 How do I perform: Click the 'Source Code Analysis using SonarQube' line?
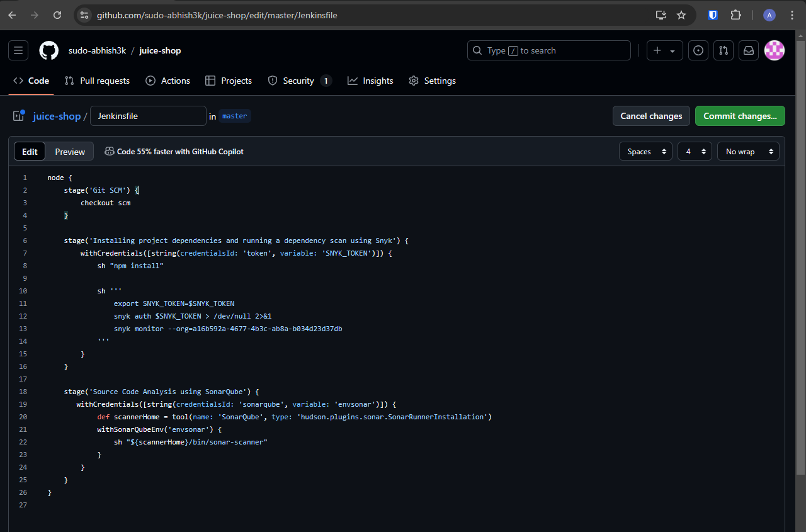click(161, 392)
